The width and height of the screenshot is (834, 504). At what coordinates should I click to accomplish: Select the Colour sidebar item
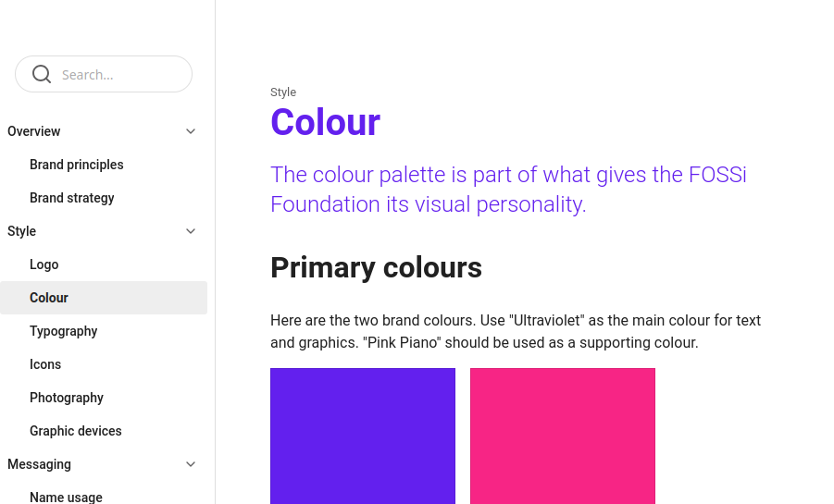pos(49,298)
